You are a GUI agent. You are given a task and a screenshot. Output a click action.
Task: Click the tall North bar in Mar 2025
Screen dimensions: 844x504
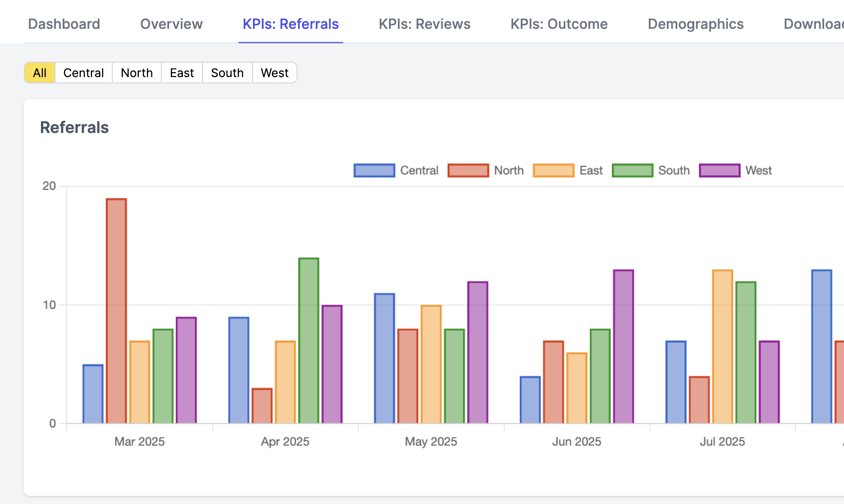[x=116, y=311]
